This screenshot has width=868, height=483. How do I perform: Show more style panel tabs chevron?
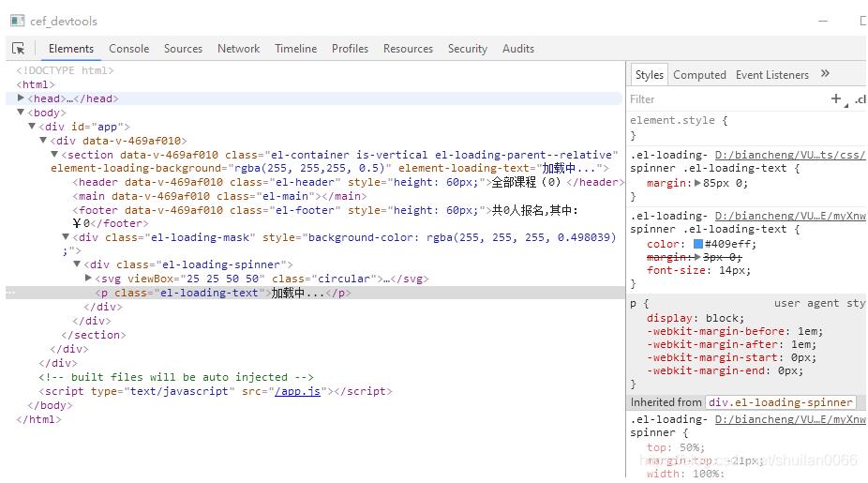click(825, 74)
